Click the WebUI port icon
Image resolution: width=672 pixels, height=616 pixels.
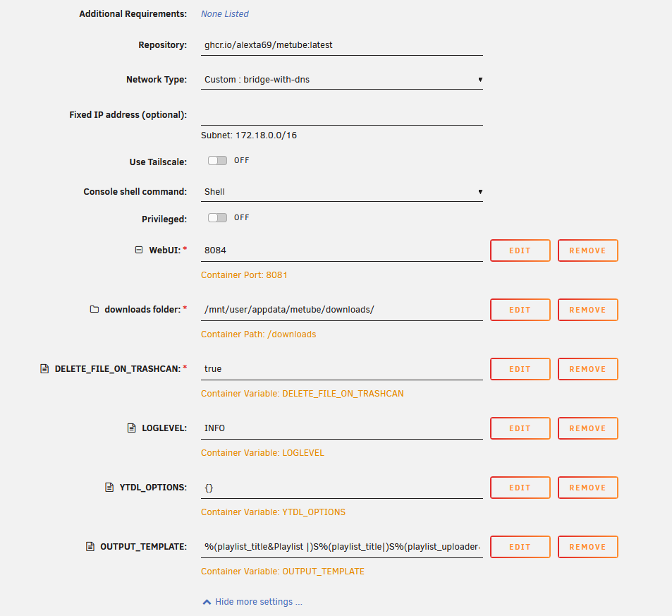coord(139,250)
